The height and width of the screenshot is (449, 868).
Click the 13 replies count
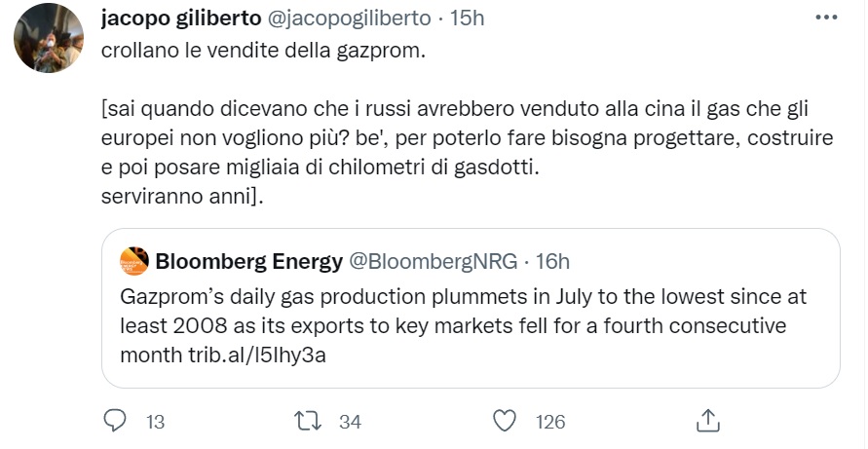point(154,422)
